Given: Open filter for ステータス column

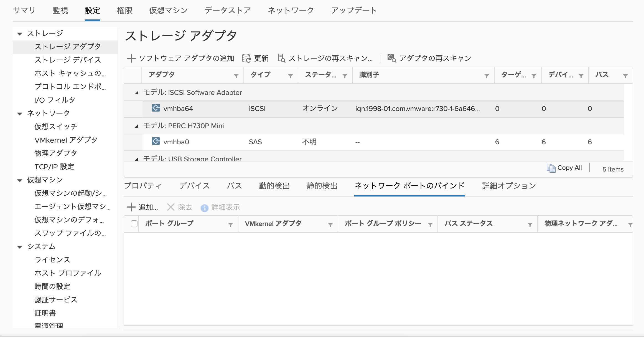Looking at the screenshot, I should pos(345,76).
